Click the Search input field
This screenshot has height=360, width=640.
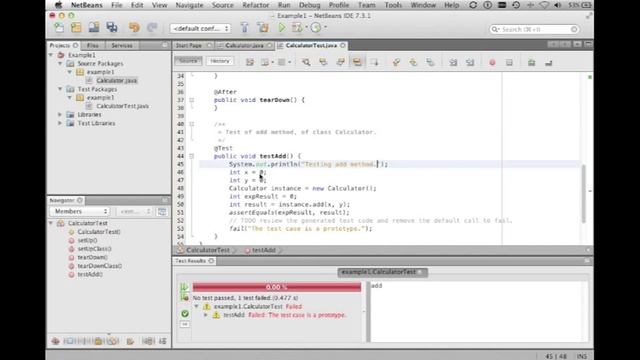coord(534,29)
